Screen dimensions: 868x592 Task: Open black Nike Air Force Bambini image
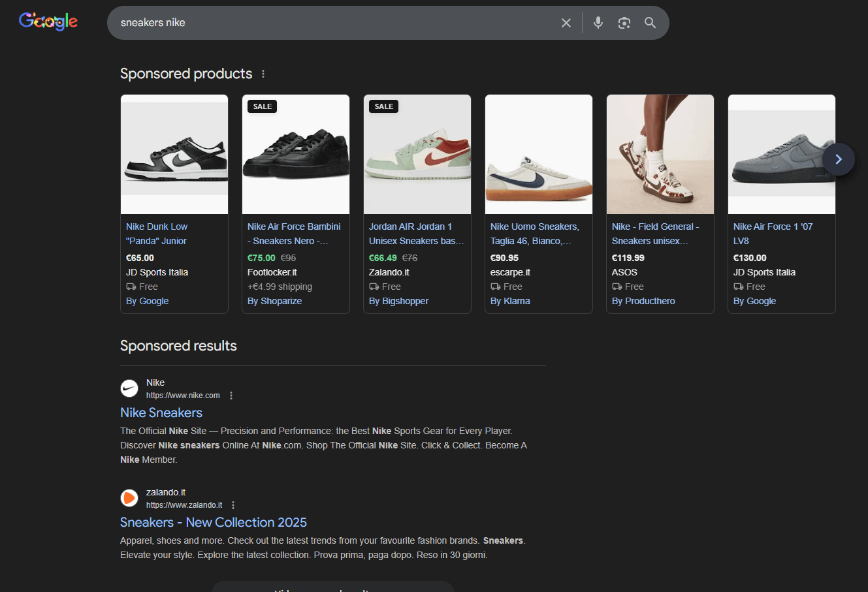click(296, 155)
